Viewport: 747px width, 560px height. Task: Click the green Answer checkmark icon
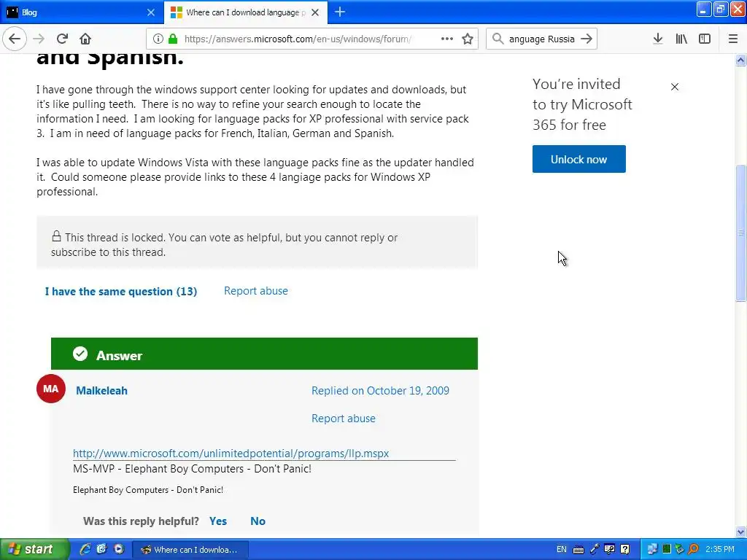click(x=80, y=354)
